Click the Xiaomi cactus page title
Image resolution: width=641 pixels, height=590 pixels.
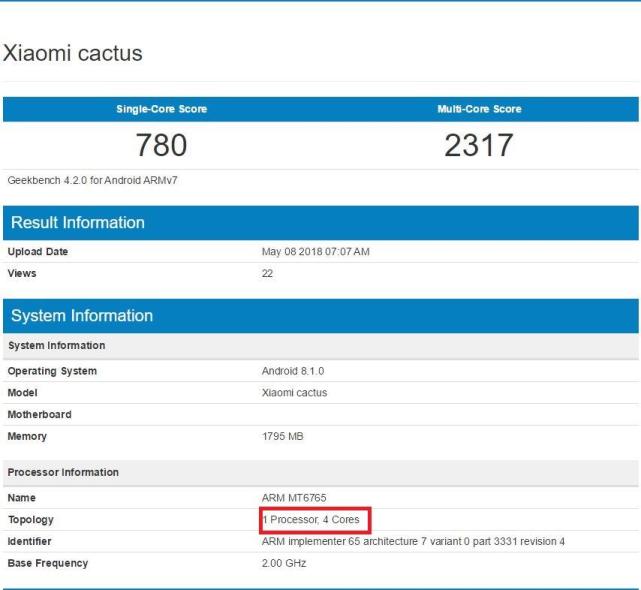tap(73, 53)
